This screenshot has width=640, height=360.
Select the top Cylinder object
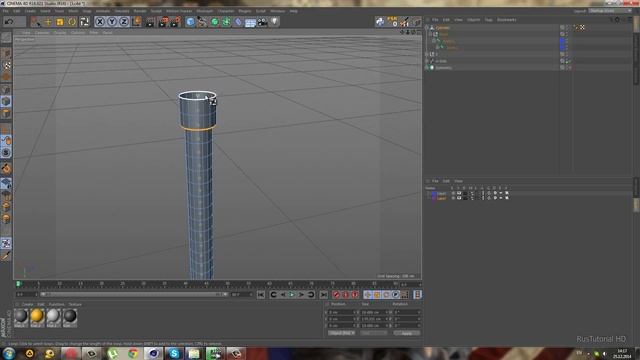tap(442, 28)
